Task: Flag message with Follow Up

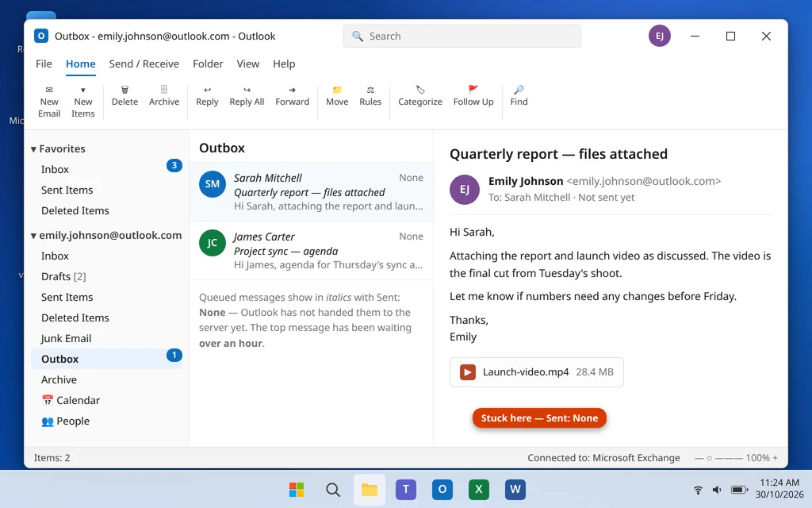Action: coord(473,96)
